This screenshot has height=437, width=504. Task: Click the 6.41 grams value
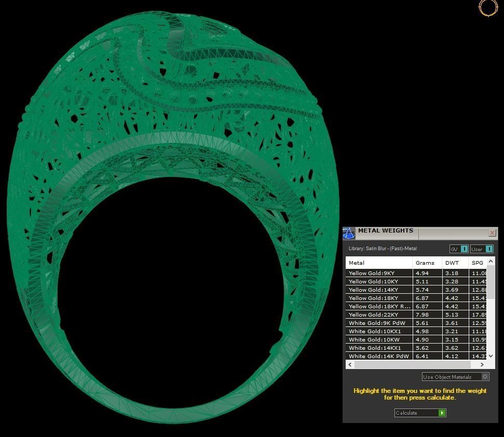pyautogui.click(x=422, y=357)
